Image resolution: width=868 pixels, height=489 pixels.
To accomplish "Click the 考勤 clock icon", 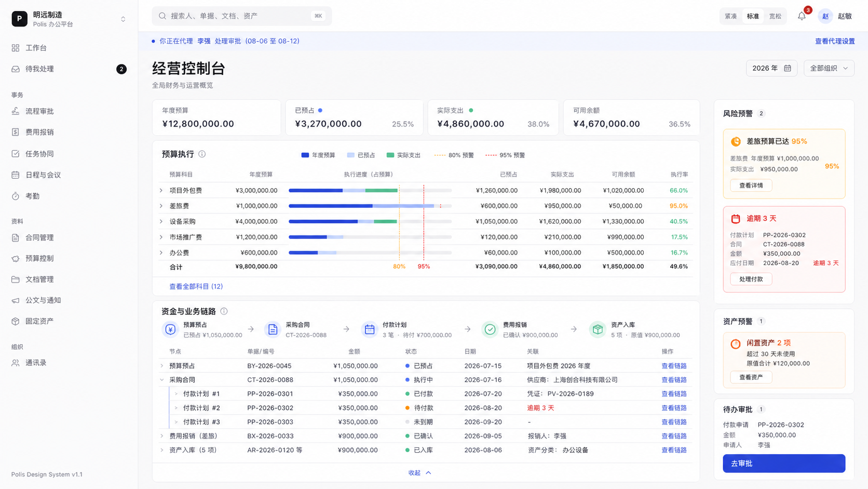I will pyautogui.click(x=16, y=196).
